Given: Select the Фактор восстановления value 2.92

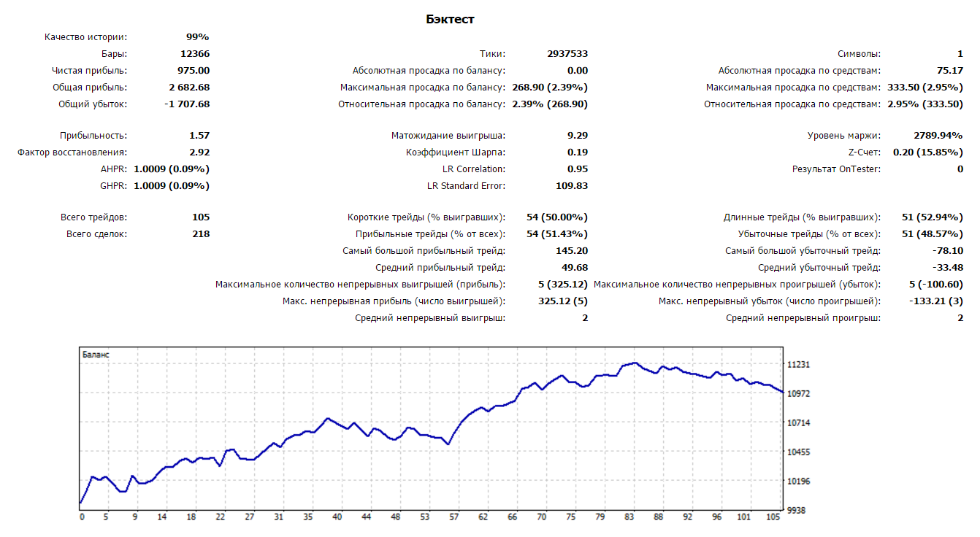Looking at the screenshot, I should [x=199, y=152].
